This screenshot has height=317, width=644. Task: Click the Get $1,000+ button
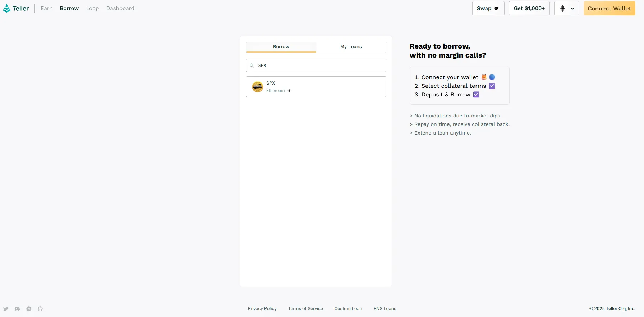[529, 8]
